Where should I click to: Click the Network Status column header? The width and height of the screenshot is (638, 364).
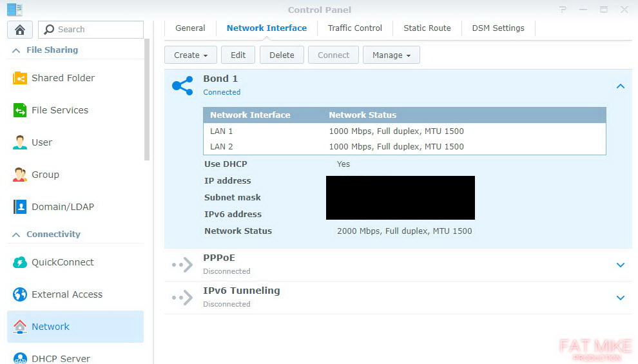click(x=363, y=115)
